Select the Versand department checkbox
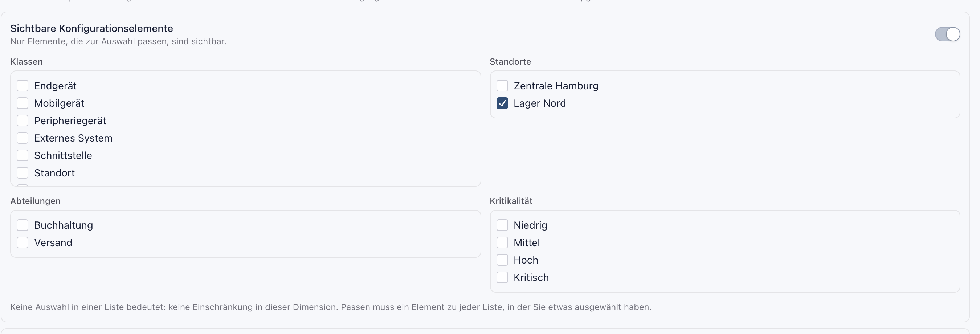The image size is (980, 334). tap(23, 243)
